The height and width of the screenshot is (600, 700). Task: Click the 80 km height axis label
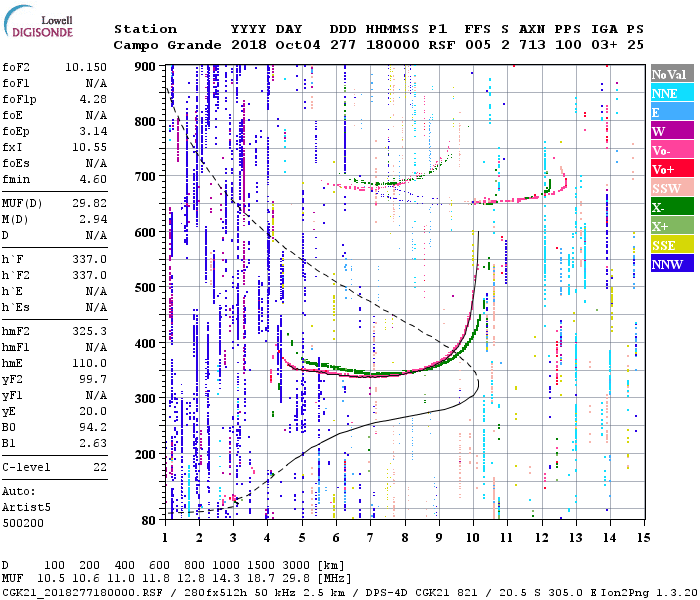[148, 520]
